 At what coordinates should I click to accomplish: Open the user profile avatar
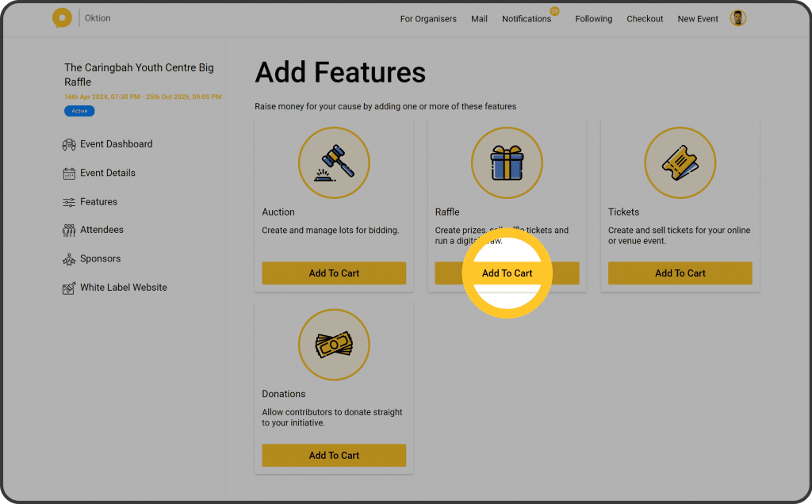[738, 18]
